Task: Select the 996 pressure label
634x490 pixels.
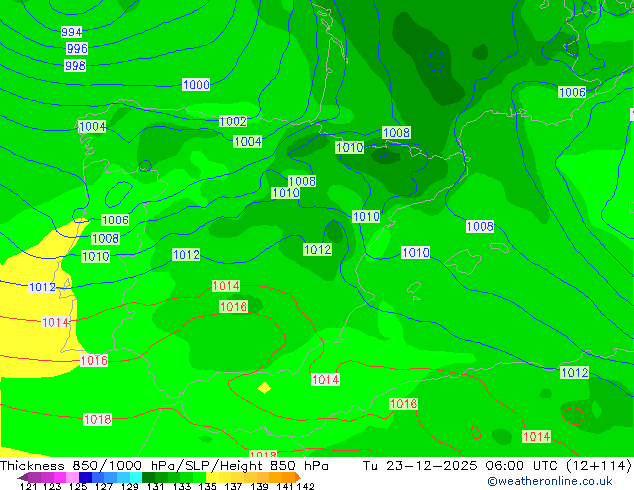Action: pos(77,49)
